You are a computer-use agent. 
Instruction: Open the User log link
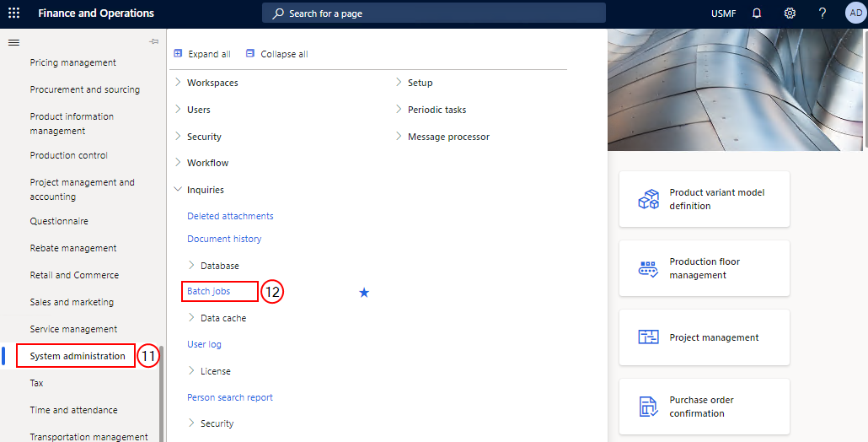tap(204, 344)
